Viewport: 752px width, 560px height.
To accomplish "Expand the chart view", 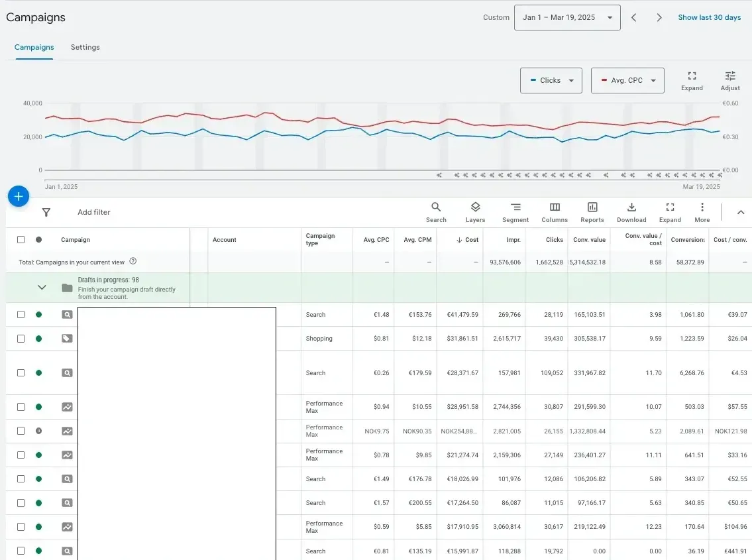I will click(692, 81).
